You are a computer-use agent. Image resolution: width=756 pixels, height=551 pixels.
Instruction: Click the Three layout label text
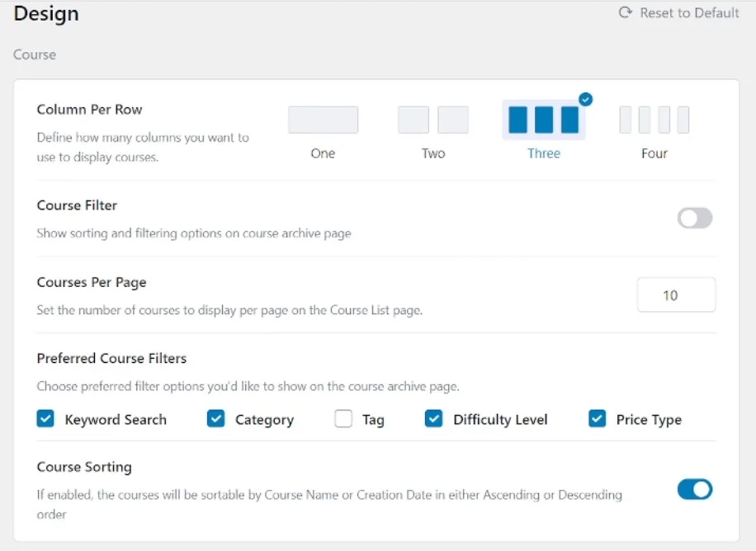coord(543,153)
